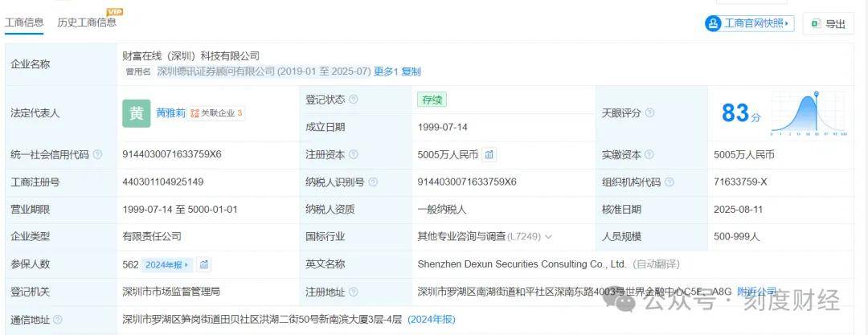868x335 pixels.
Task: Export data with the 导出 button
Action: [829, 23]
